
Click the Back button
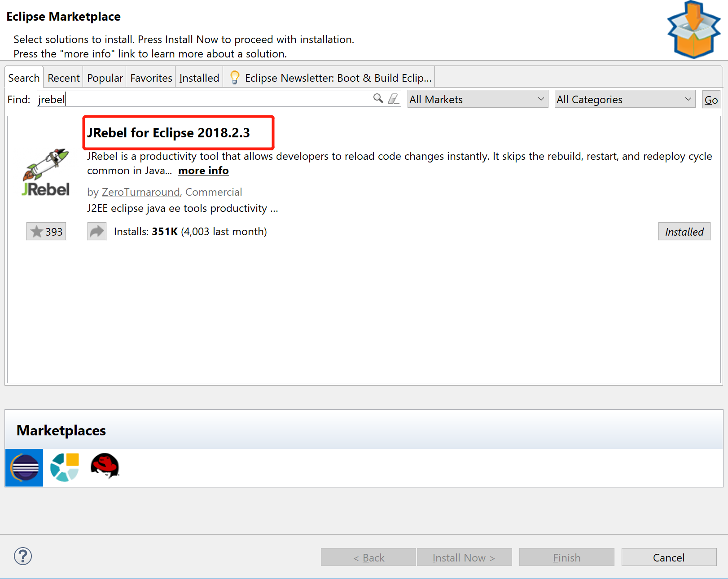(368, 557)
